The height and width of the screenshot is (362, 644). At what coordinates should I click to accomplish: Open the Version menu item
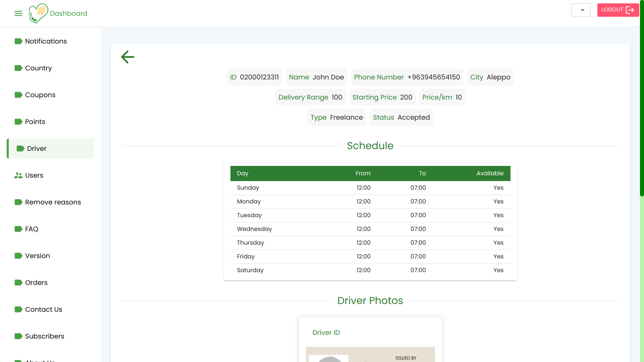(x=50, y=256)
